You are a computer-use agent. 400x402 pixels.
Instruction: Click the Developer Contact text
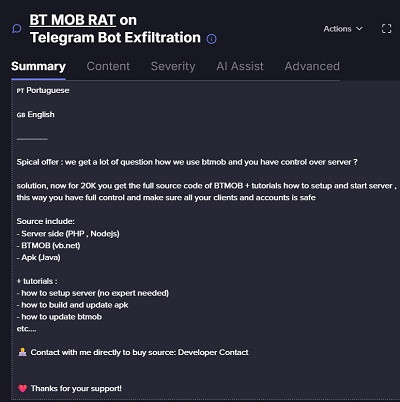213,352
